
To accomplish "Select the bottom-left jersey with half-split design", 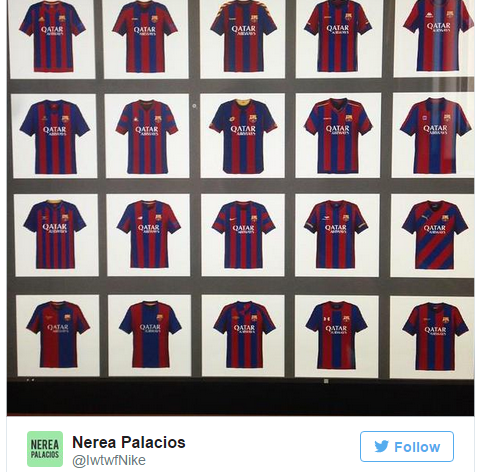I will pyautogui.click(x=58, y=335).
